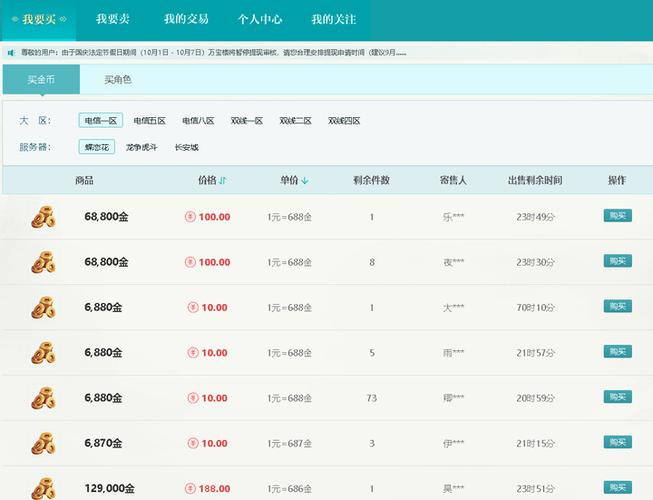This screenshot has width=653, height=500.
Task: Open 我的关注 in the top navigation
Action: [334, 19]
